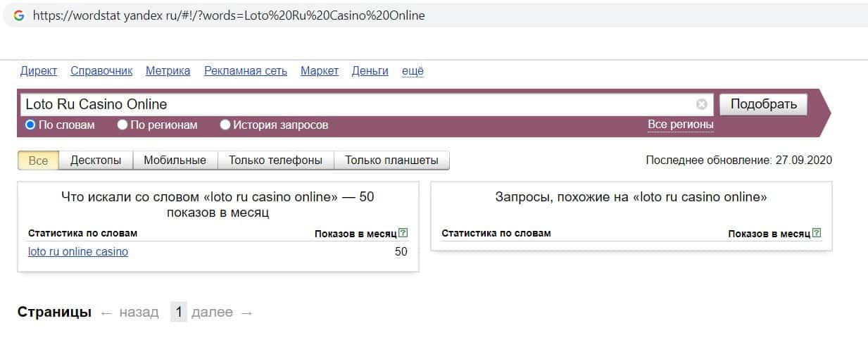Viewport: 868px width, 340px height.
Task: Switch to the "Мобильные" tab
Action: (x=175, y=160)
